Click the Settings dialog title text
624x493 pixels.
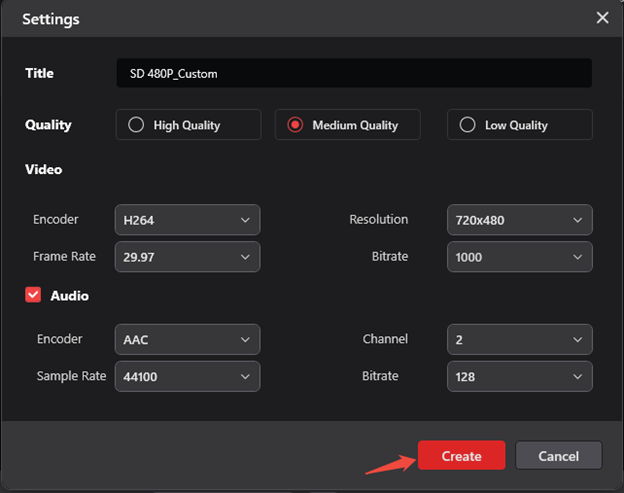point(51,19)
